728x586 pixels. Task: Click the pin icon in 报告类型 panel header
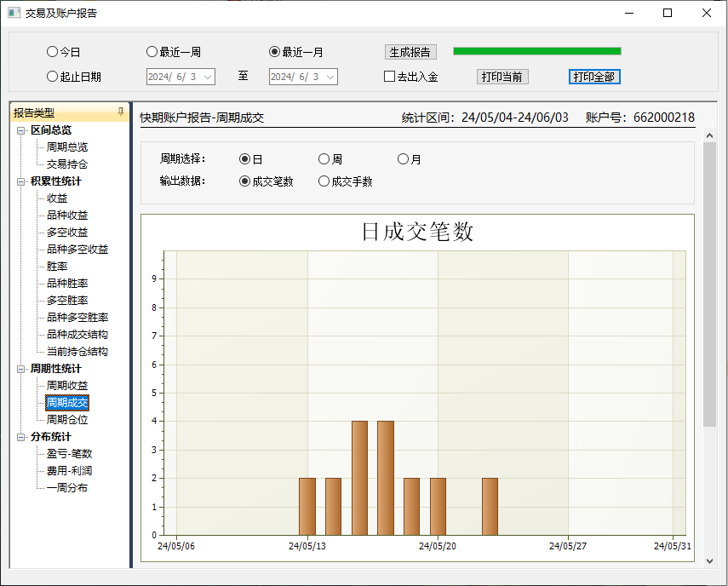(x=120, y=112)
